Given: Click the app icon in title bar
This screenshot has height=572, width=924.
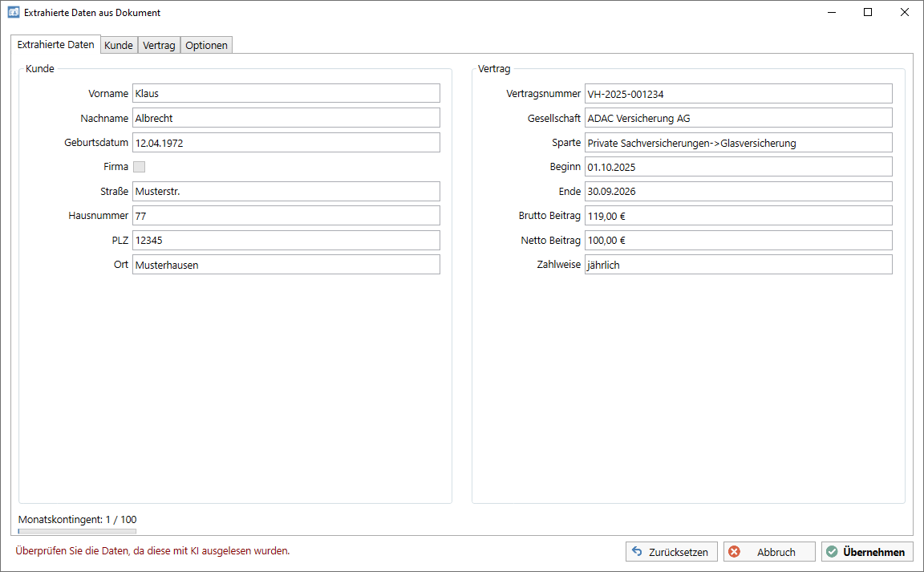Looking at the screenshot, I should [13, 13].
